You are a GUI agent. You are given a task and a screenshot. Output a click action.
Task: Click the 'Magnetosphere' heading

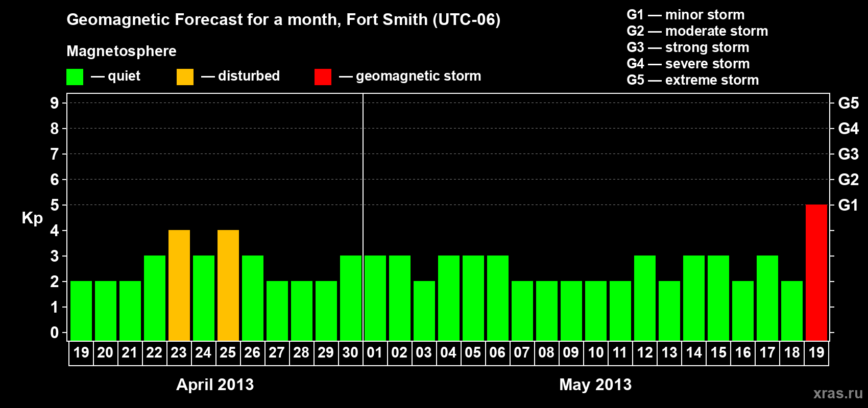pos(122,51)
